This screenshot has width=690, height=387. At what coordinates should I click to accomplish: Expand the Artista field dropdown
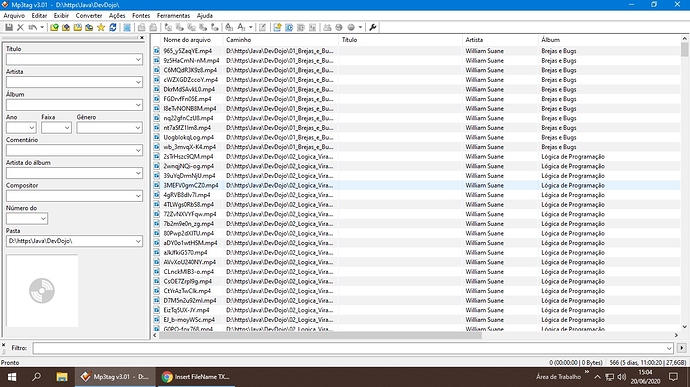point(138,82)
